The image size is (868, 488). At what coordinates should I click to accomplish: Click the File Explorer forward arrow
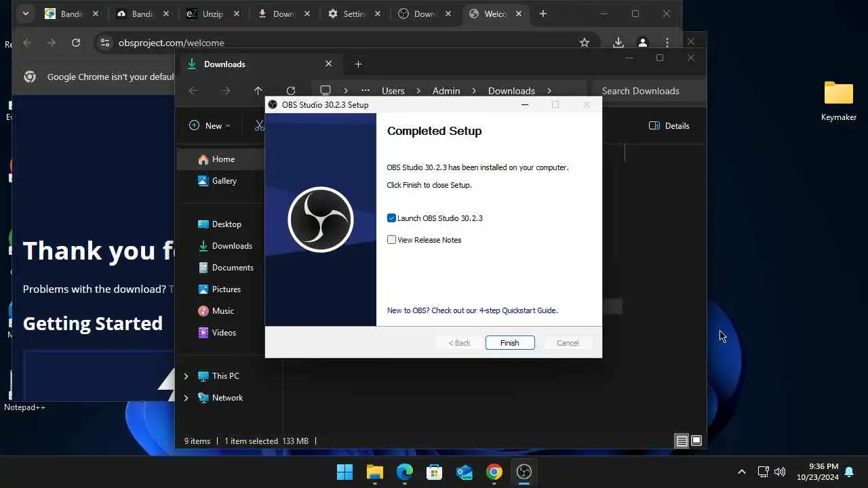[226, 91]
